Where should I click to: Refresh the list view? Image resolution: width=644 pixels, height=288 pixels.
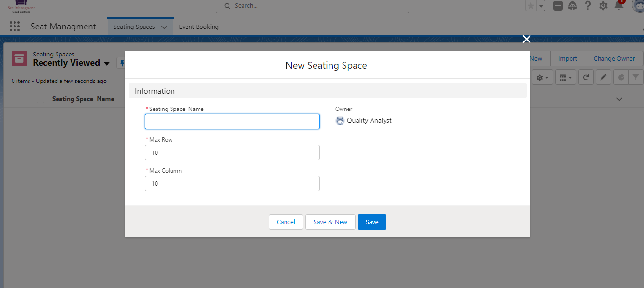pos(586,77)
